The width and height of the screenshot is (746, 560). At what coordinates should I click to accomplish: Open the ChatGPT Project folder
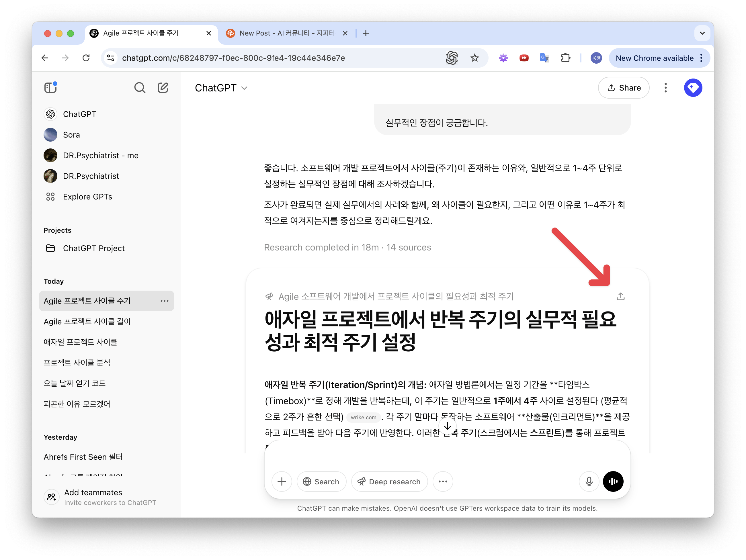107,248
